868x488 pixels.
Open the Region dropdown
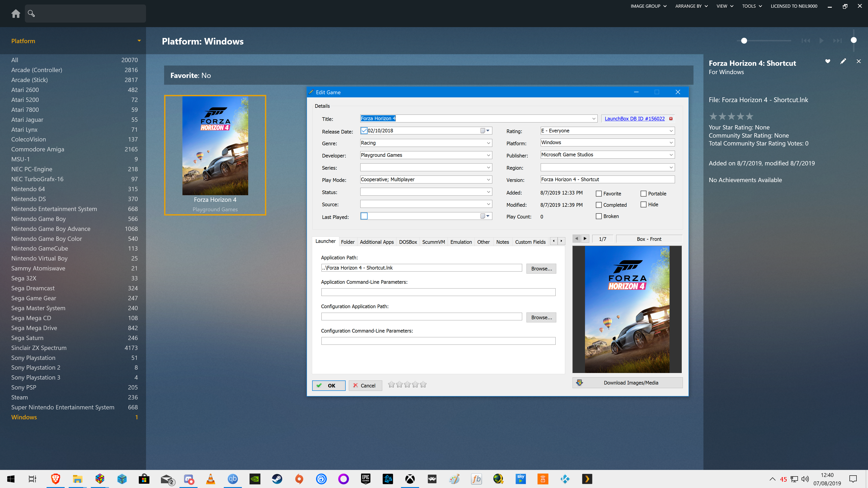[x=671, y=167]
